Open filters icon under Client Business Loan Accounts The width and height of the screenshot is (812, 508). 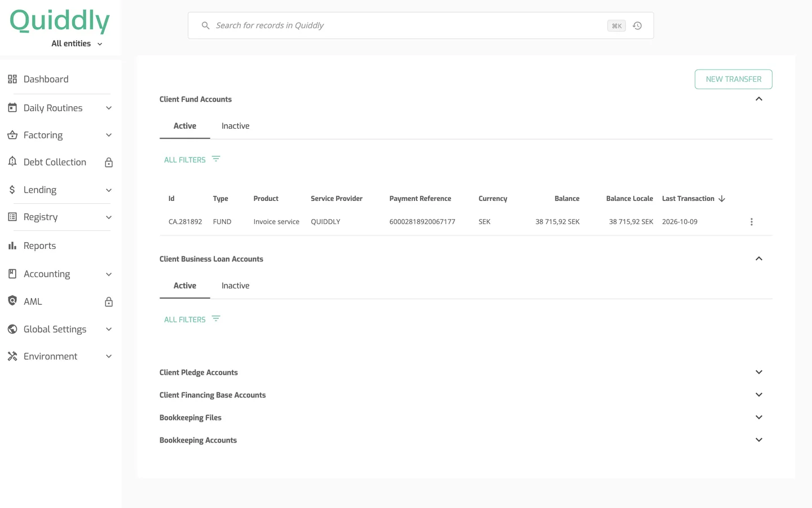pos(216,319)
